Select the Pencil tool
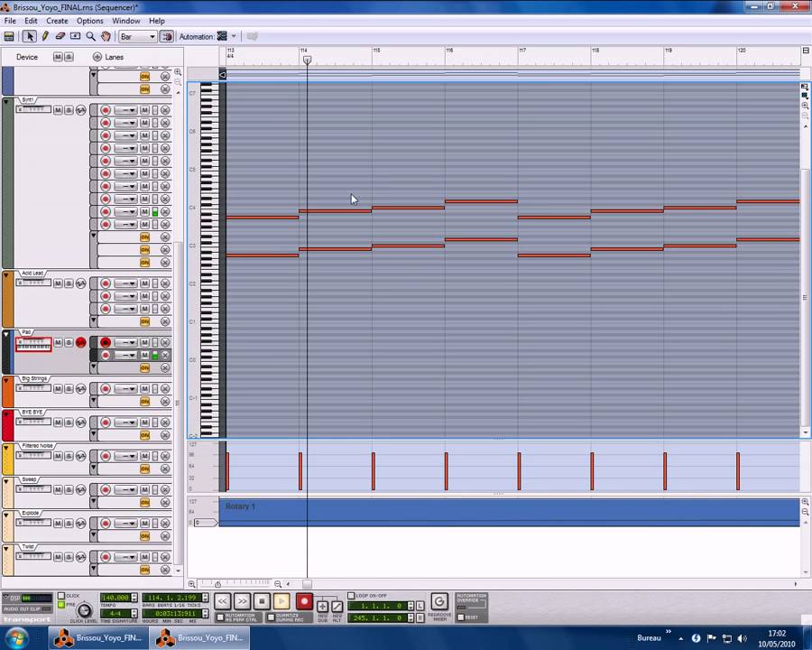The height and width of the screenshot is (650, 812). click(45, 36)
